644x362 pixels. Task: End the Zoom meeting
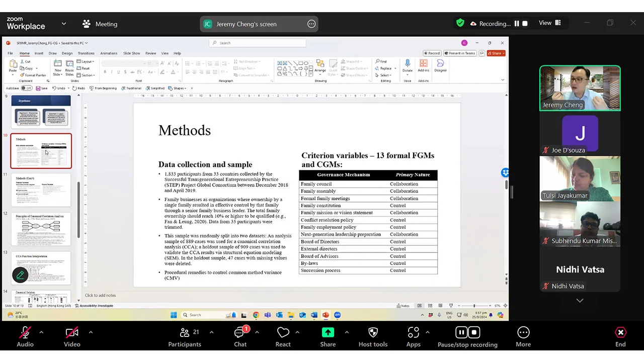click(620, 337)
